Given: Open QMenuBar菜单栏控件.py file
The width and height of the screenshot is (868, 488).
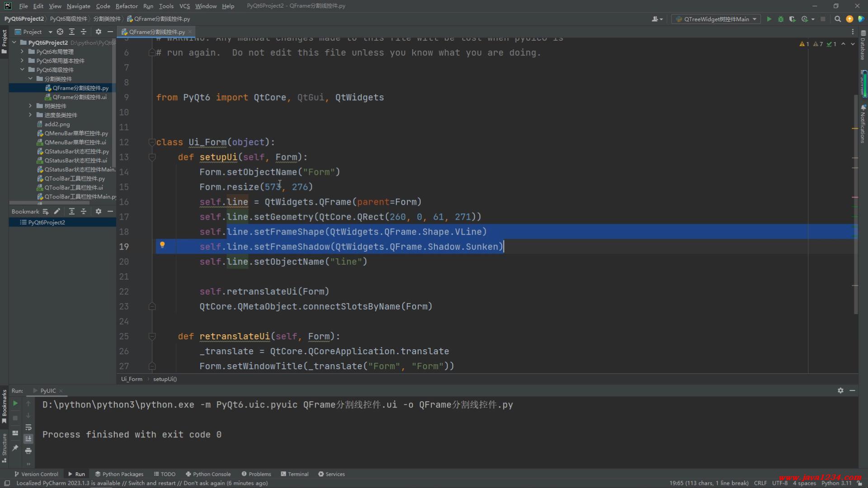Looking at the screenshot, I should pos(72,133).
